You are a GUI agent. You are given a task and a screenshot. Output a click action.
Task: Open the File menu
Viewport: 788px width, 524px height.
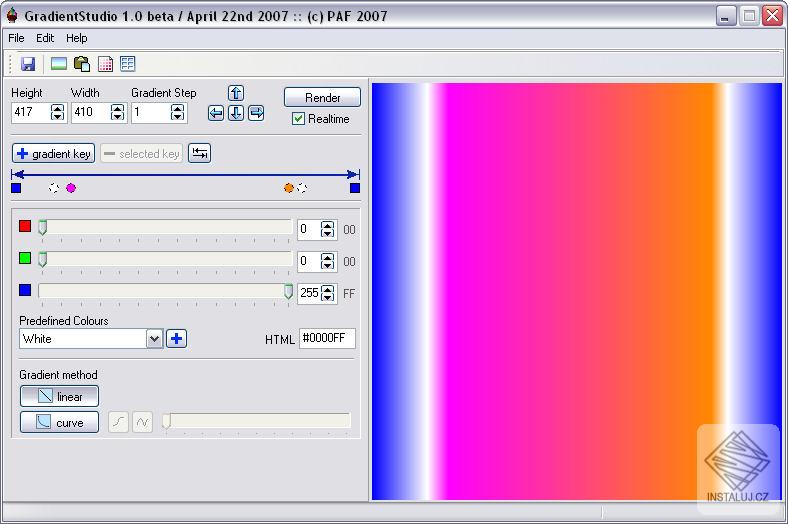16,38
